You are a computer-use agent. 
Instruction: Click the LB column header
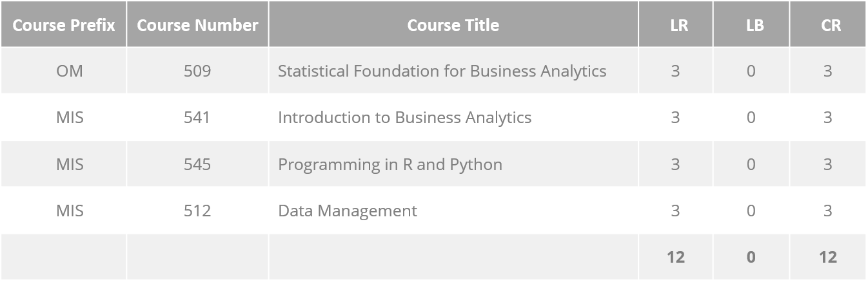coord(751,25)
